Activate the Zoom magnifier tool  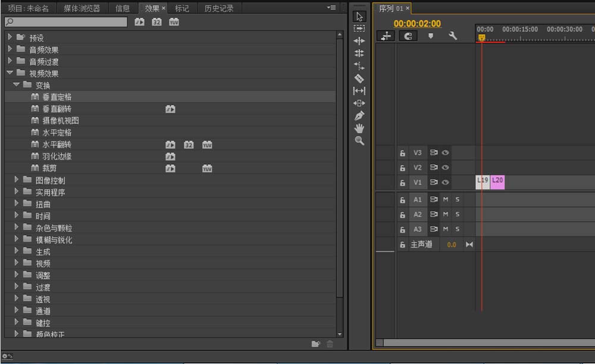point(359,140)
